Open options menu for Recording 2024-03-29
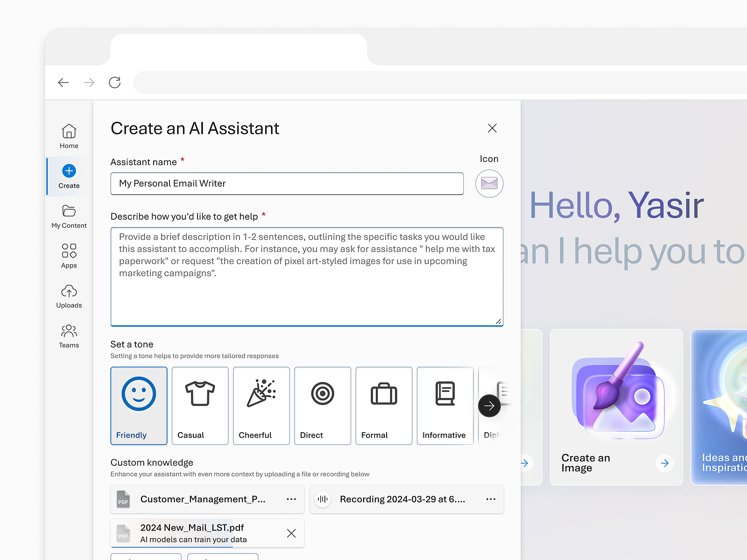Image resolution: width=747 pixels, height=560 pixels. [491, 499]
